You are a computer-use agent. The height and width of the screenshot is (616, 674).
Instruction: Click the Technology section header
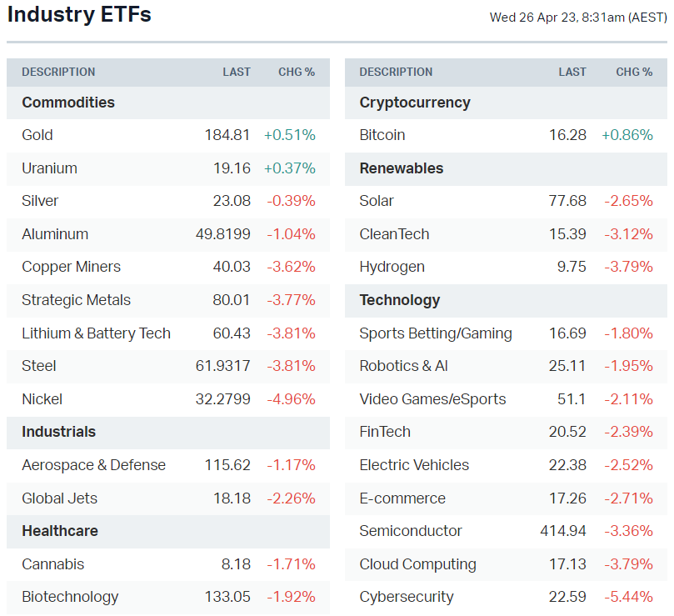pyautogui.click(x=399, y=300)
